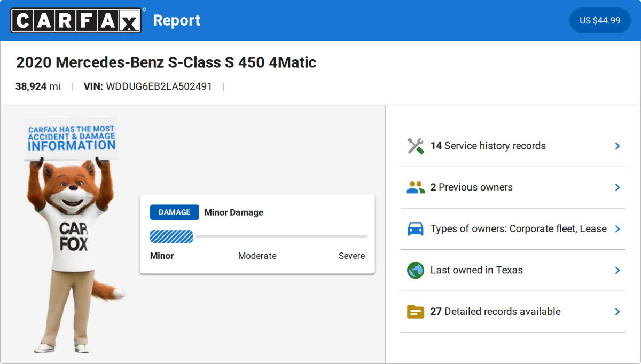
Task: Click the yellow folder records icon
Action: 415,312
